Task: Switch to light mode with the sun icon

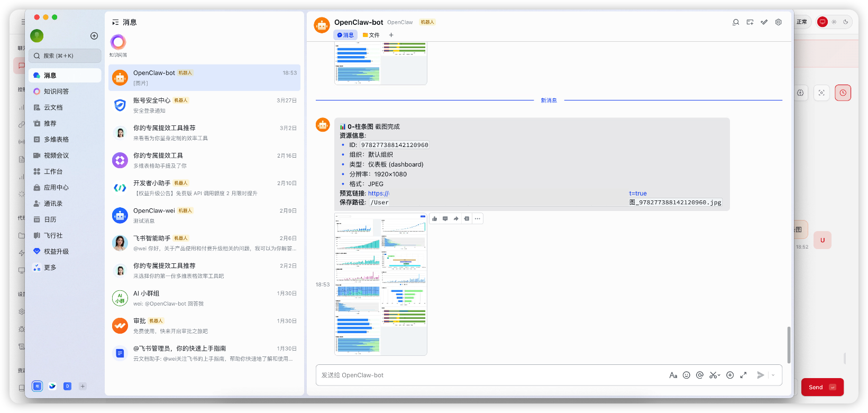Action: click(x=834, y=22)
